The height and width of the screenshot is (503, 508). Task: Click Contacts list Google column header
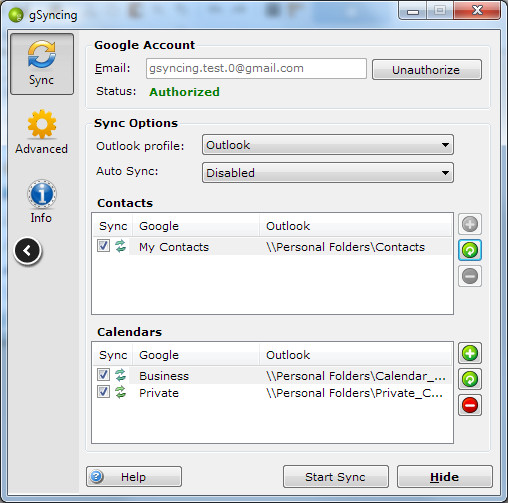click(x=196, y=226)
